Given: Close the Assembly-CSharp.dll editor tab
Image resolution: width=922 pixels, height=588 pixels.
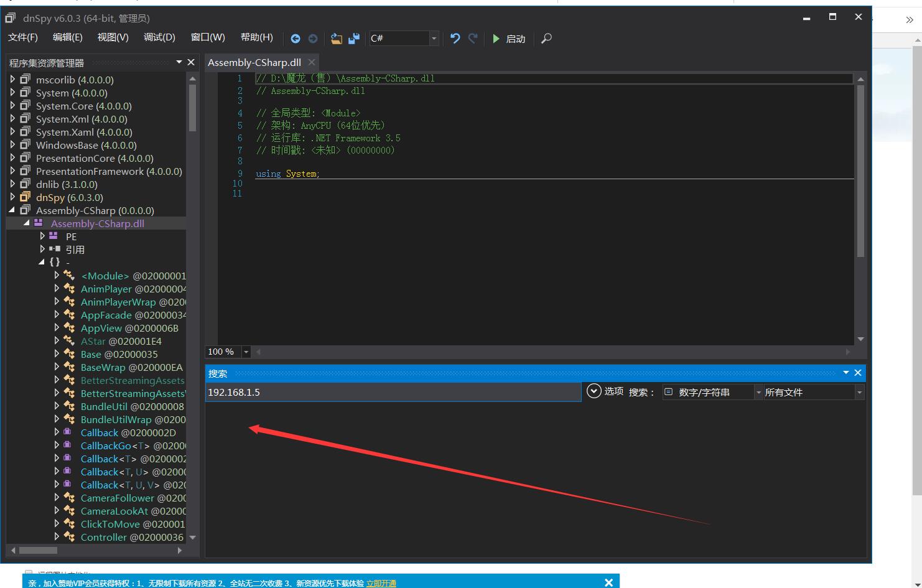Looking at the screenshot, I should tap(312, 62).
